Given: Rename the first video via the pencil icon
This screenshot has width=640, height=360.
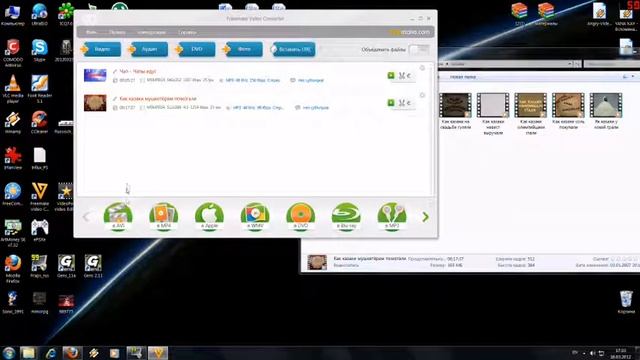Looking at the screenshot, I should coord(115,71).
